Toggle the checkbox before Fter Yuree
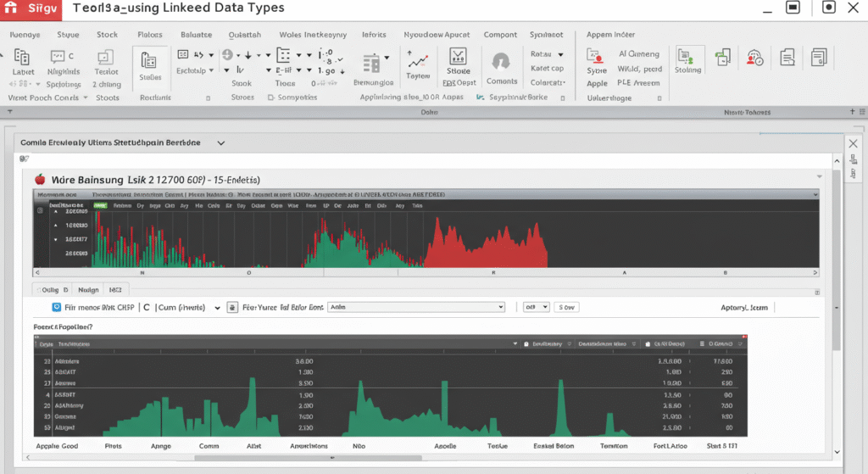 pos(233,308)
